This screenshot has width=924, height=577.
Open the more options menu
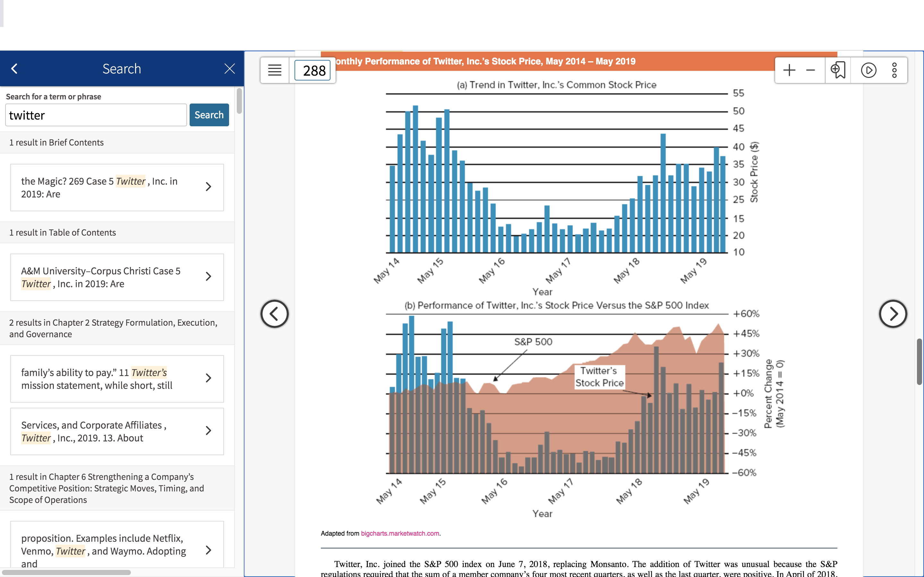point(894,70)
